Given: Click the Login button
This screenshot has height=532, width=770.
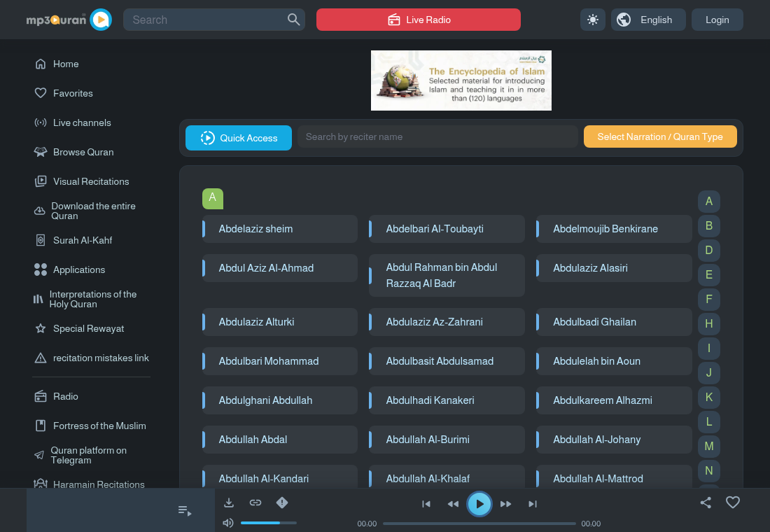Looking at the screenshot, I should tap(717, 20).
